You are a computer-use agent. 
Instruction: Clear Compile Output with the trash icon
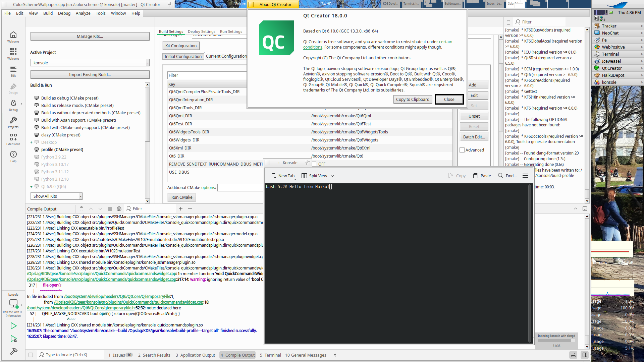(x=81, y=209)
